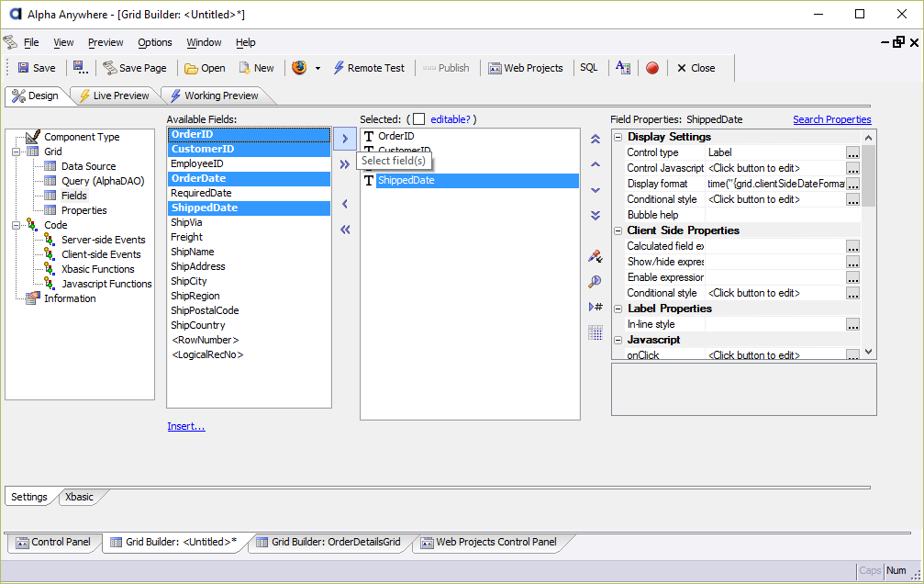Select ShipCountry in Available Fields

[x=249, y=325]
